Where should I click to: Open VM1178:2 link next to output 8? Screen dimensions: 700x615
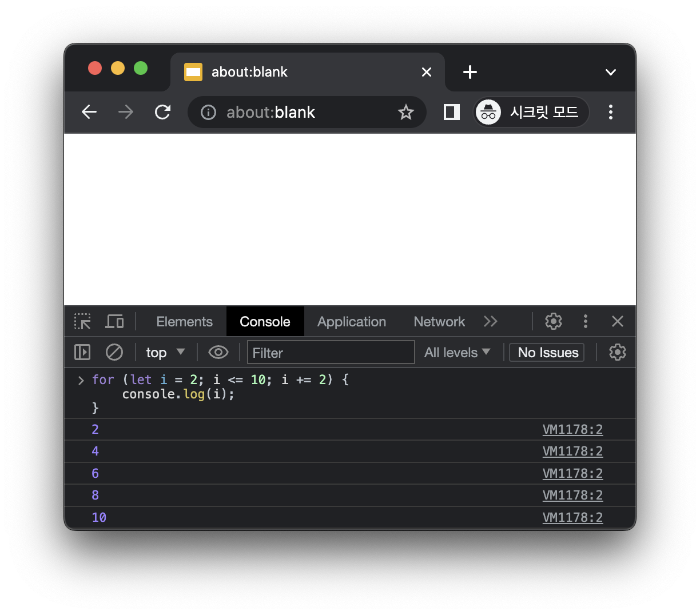[572, 496]
